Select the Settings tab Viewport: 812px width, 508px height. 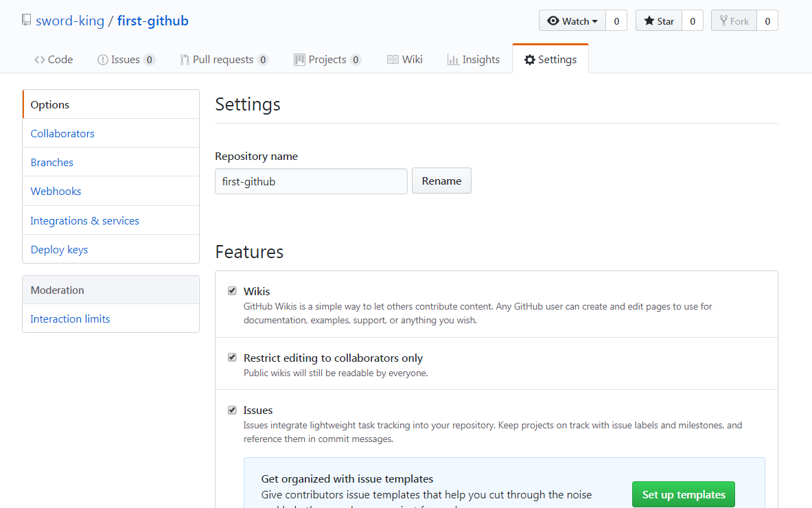coord(550,59)
